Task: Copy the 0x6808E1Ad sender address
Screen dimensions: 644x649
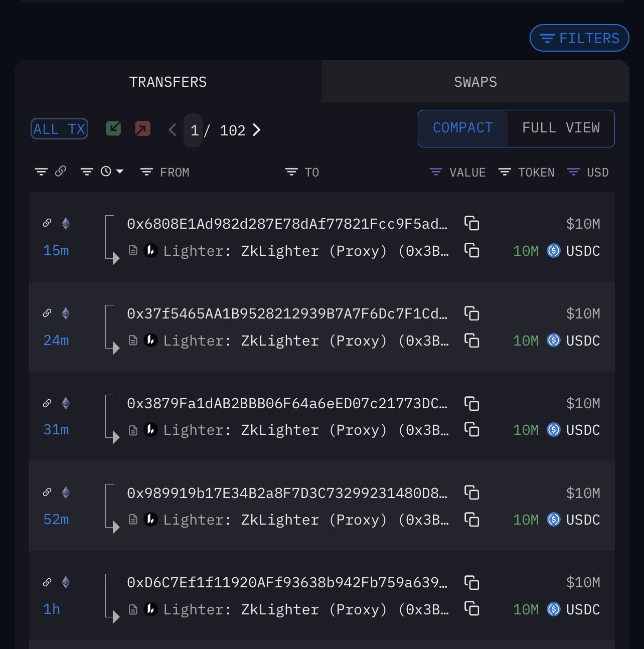Action: coord(471,223)
